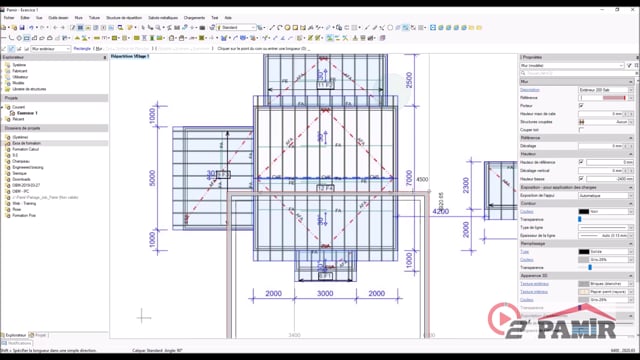Open the Toiture menu
The width and height of the screenshot is (640, 360).
click(x=94, y=18)
